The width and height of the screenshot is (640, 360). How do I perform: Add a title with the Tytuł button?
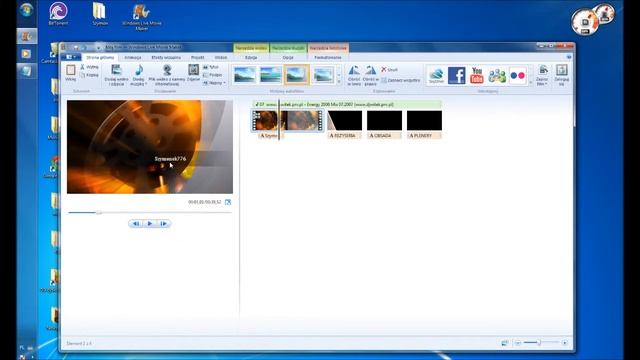tap(211, 67)
